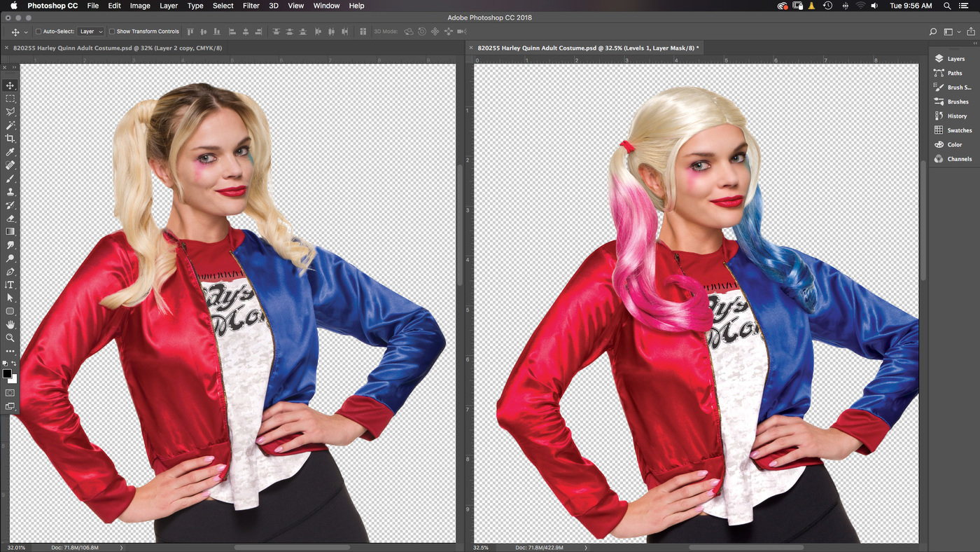Enable Show Transform Controls checkbox
Image resolution: width=980 pixels, height=552 pixels.
tap(113, 32)
